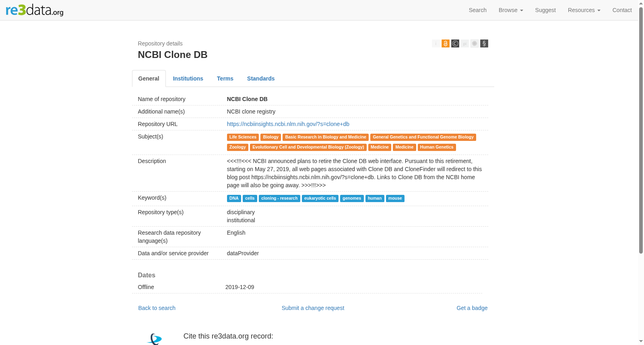Viewport: 644px width, 345px height.
Task: Click Evolutionary Cell and Developmental Biology tag
Action: tap(308, 147)
